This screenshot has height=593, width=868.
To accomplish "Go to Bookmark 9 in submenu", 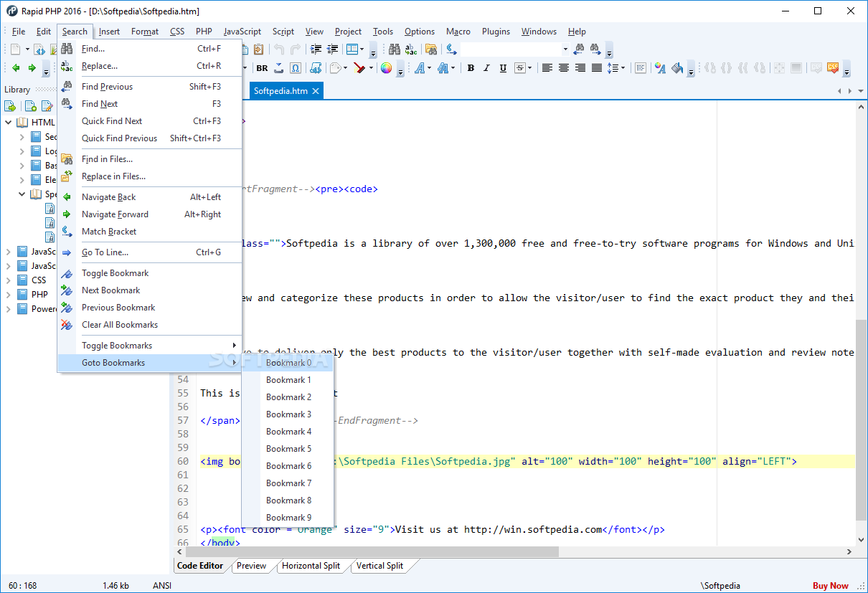I will 288,518.
